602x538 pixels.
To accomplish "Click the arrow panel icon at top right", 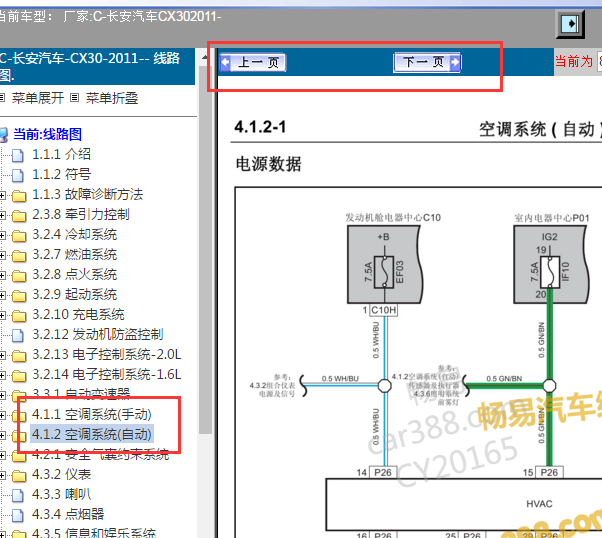I will point(570,24).
